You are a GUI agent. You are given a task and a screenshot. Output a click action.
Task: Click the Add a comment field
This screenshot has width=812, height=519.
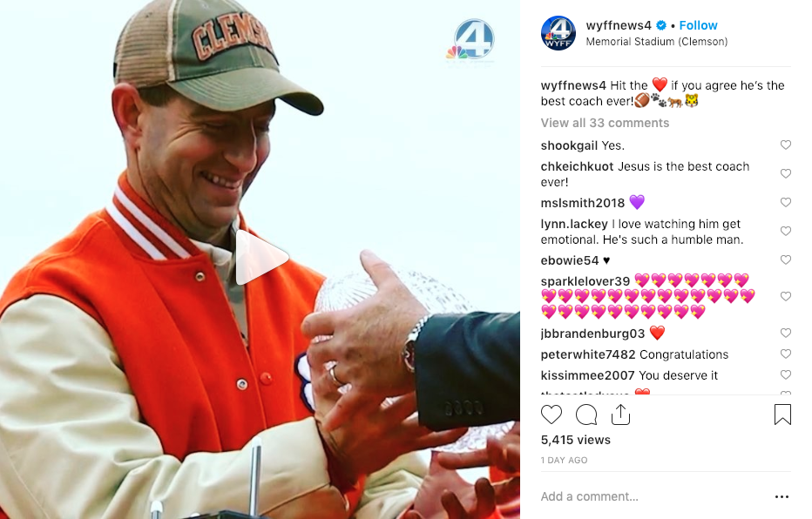(653, 496)
